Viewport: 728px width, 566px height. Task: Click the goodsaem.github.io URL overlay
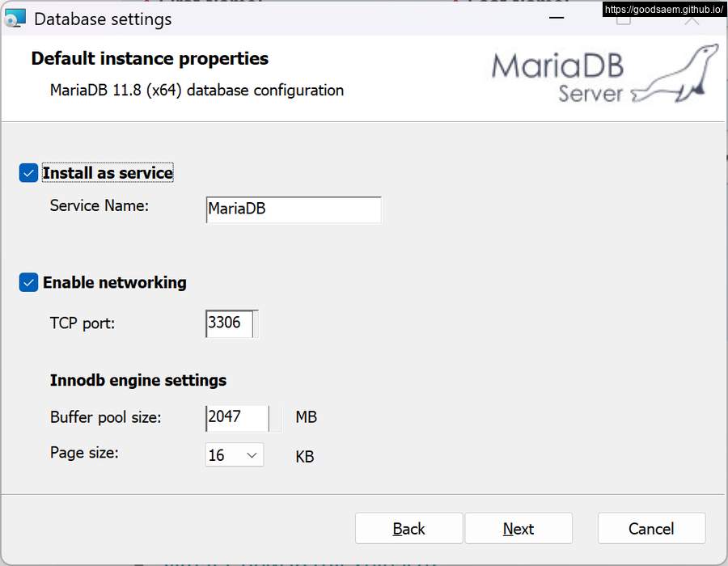664,9
